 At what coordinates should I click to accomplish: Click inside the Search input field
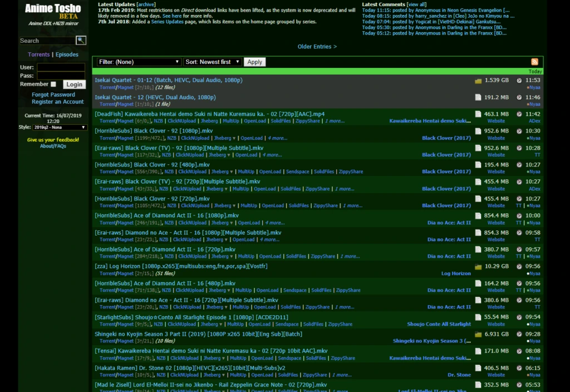pos(47,40)
